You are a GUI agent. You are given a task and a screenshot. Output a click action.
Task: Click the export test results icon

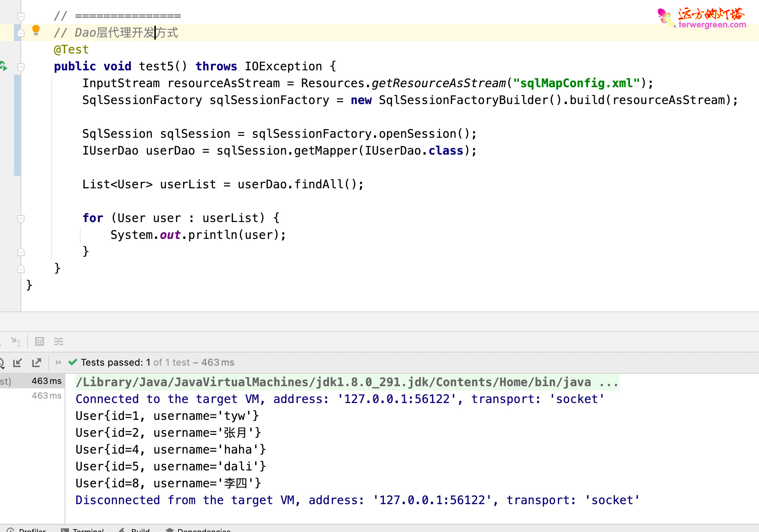(37, 363)
